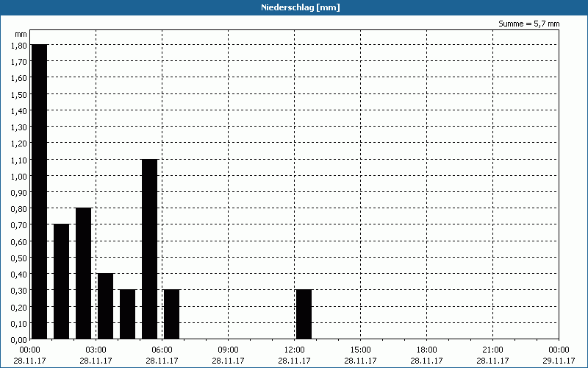The width and height of the screenshot is (588, 368).
Task: Click the 09:00 time axis label
Action: tap(228, 350)
